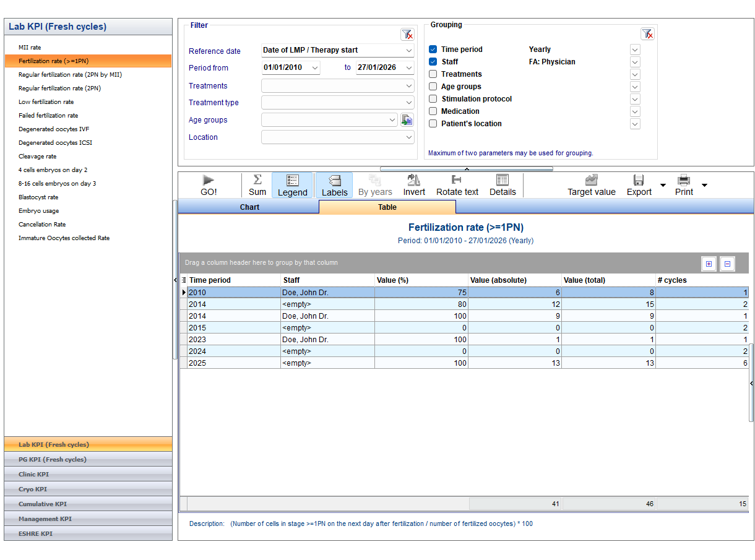Viewport: 755px width, 560px height.
Task: Toggle the Labels toolbar button
Action: (335, 185)
